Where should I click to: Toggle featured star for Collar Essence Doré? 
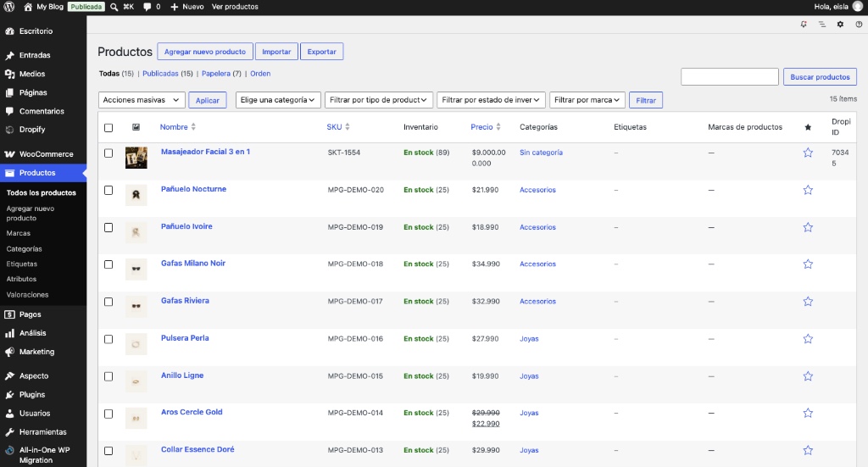pos(808,450)
